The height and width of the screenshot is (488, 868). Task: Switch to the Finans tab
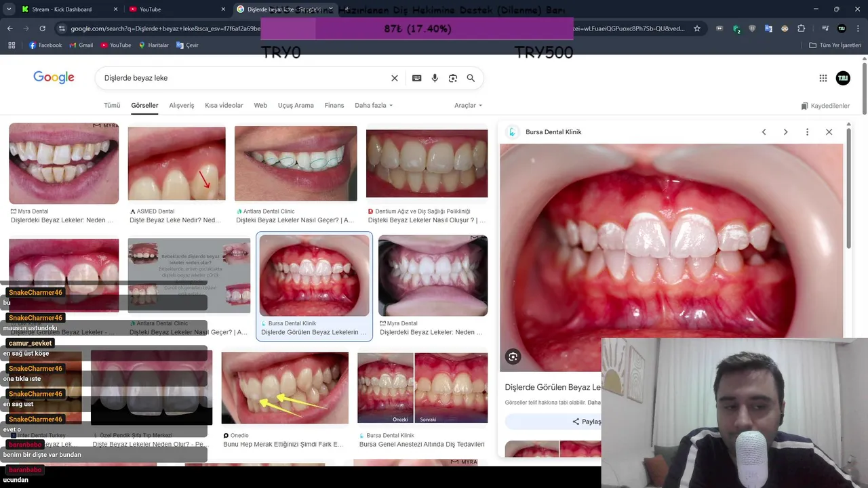coord(334,106)
